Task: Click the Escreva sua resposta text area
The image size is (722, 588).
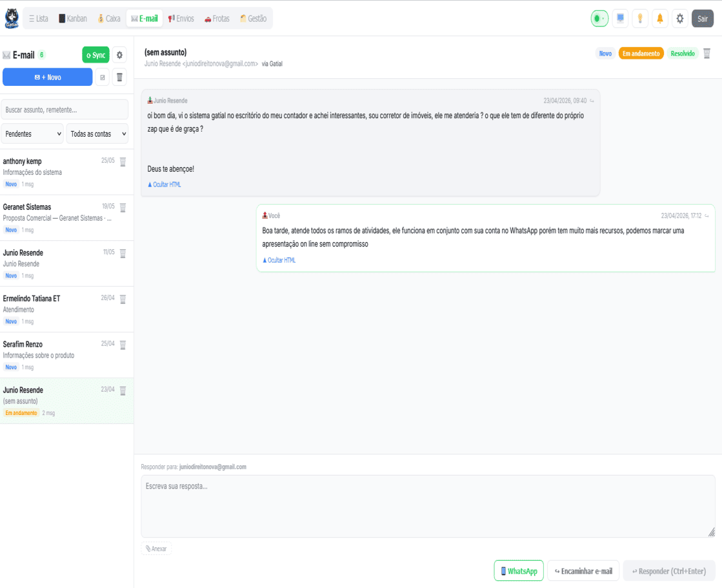Action: coord(428,506)
